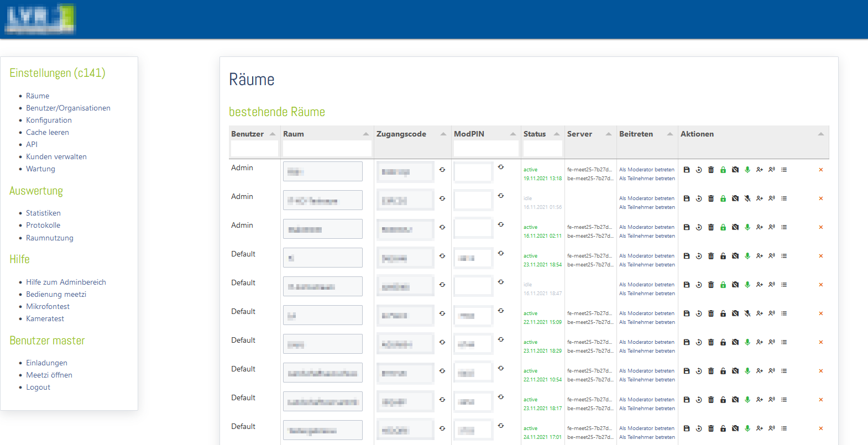This screenshot has width=868, height=445.
Task: Click Logout in the sidebar
Action: pos(38,387)
